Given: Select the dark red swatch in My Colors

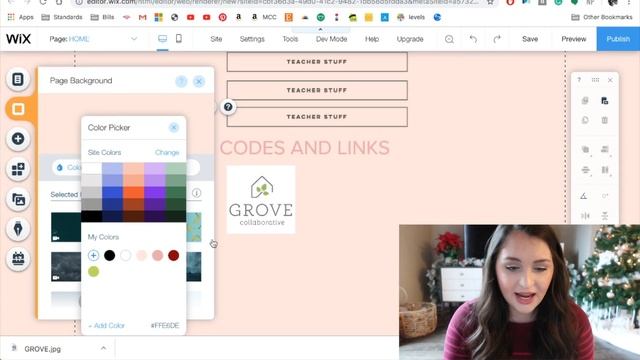Looking at the screenshot, I should 173,256.
